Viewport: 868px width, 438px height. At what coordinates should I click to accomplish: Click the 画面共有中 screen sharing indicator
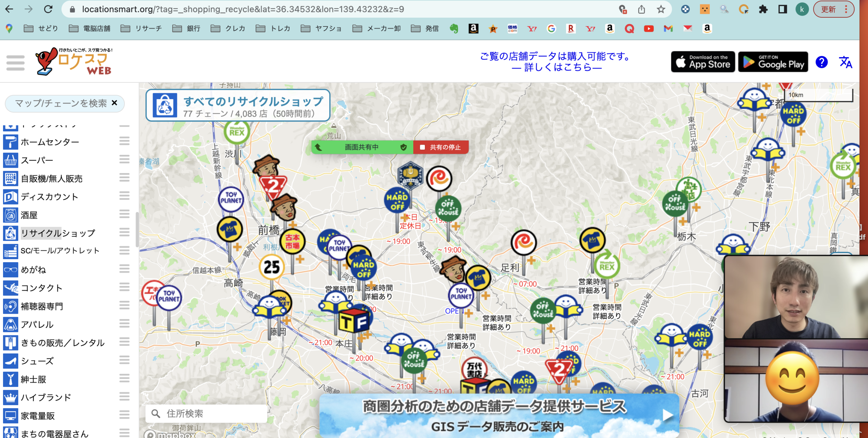click(362, 147)
